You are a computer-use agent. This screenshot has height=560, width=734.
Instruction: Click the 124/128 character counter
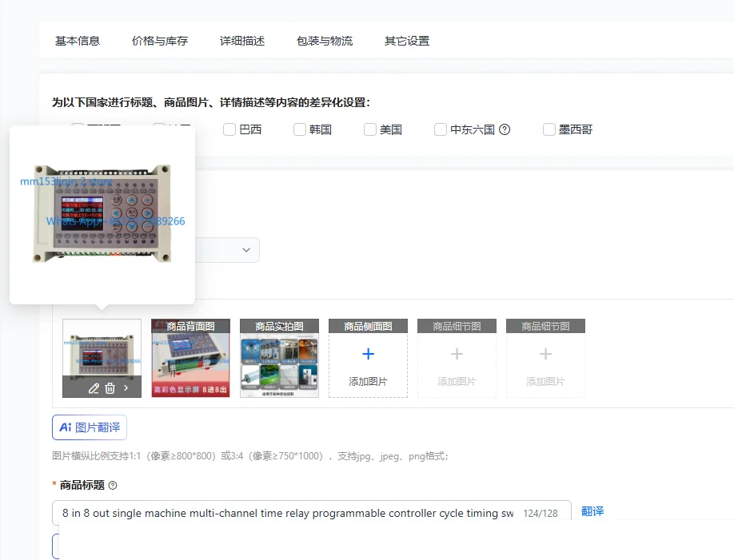tap(541, 514)
